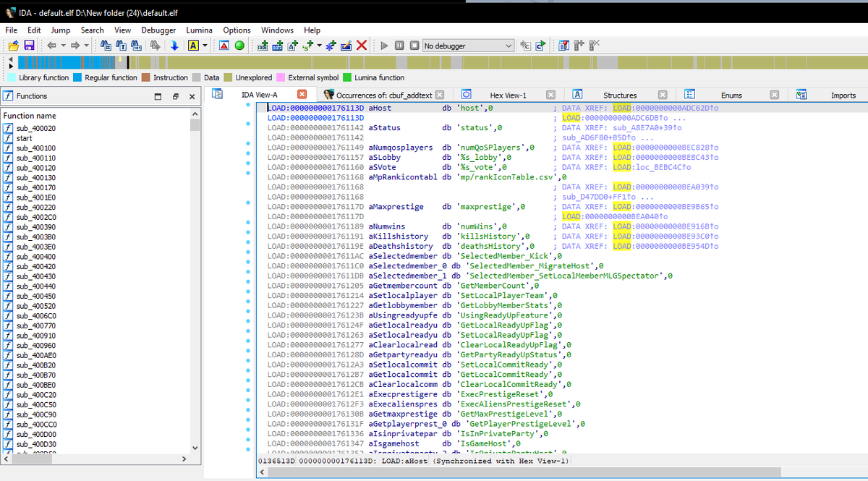Viewport: 868px width, 481px height.
Task: Click the Open file toolbar icon
Action: (13, 46)
